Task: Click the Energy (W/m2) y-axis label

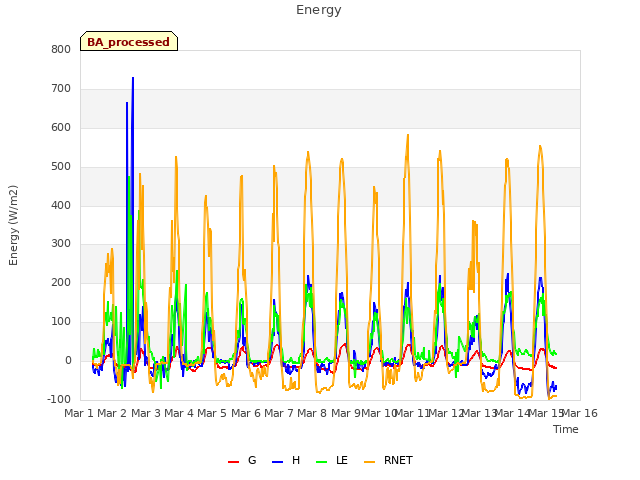Action: click(13, 225)
